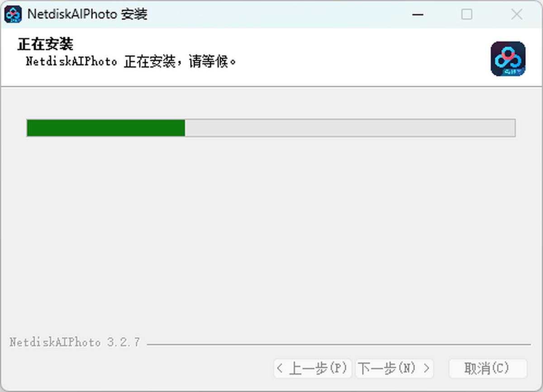Go back using the 上一步(P) label
This screenshot has width=543, height=392.
click(x=318, y=368)
